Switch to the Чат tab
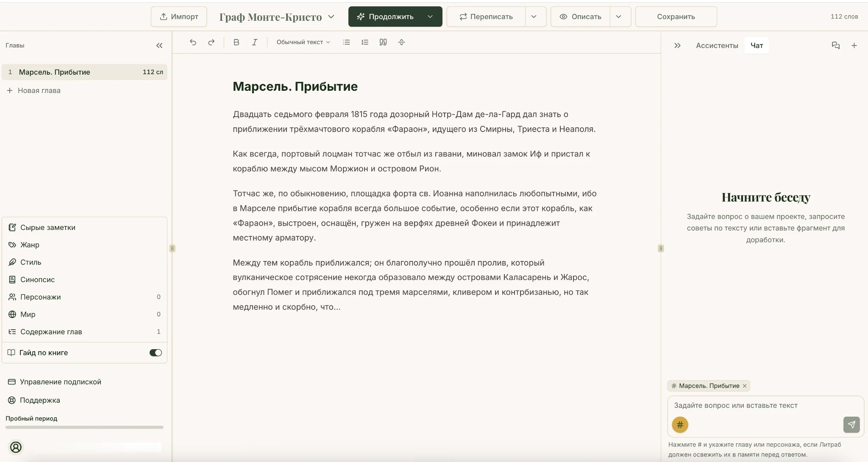The width and height of the screenshot is (868, 462). coord(757,45)
